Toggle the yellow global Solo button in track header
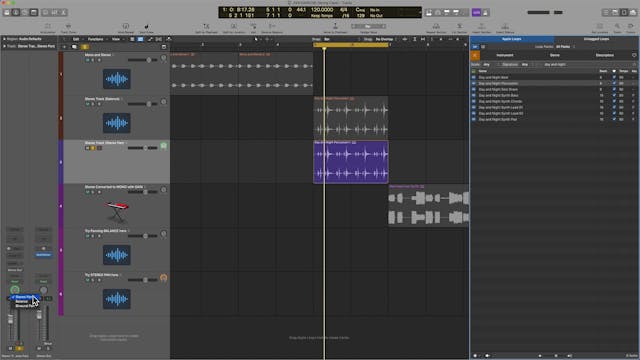 [x=85, y=47]
